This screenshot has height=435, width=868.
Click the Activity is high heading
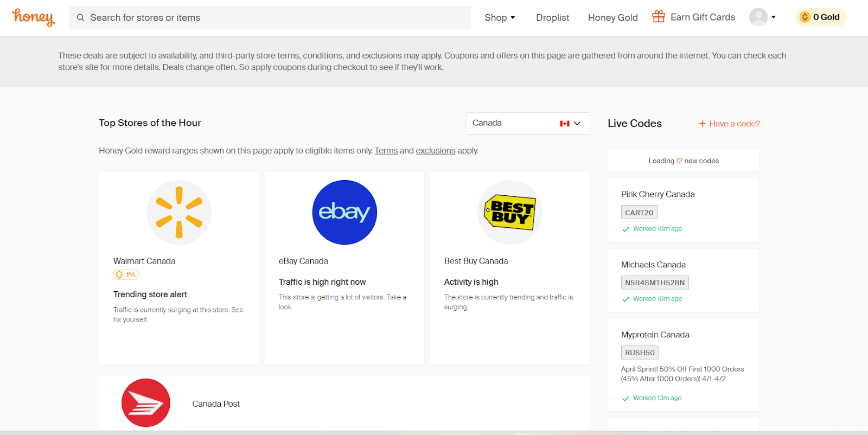tap(471, 282)
